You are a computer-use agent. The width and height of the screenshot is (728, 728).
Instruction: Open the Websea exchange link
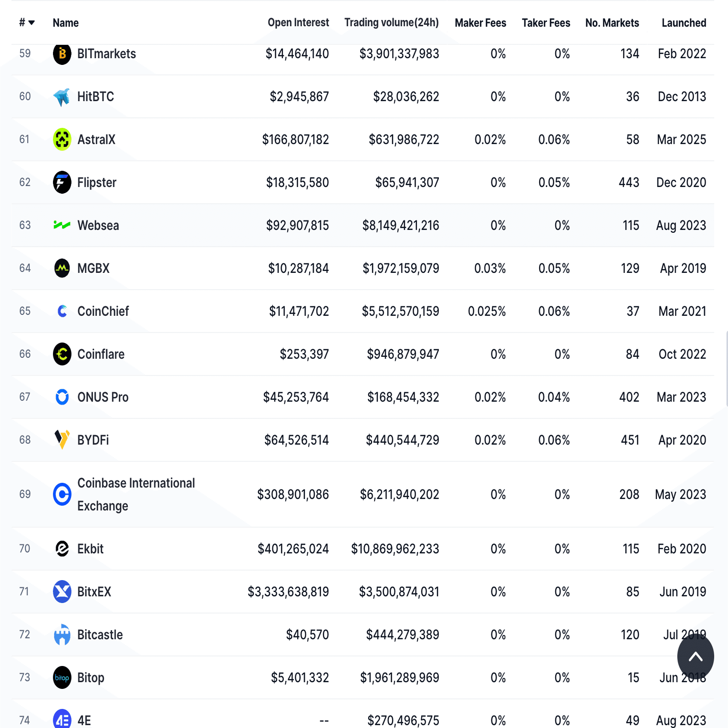click(98, 225)
